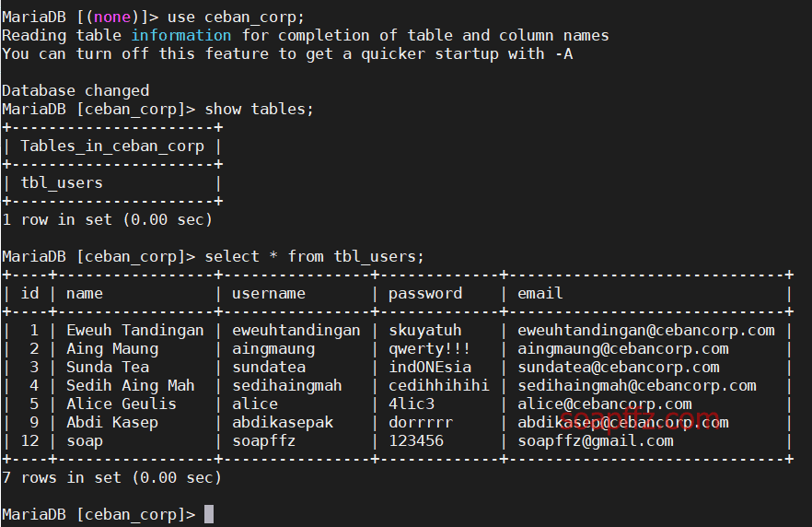Click the Tables_in_ceban_corp header
Viewport: 812px width, 527px height.
click(x=112, y=146)
